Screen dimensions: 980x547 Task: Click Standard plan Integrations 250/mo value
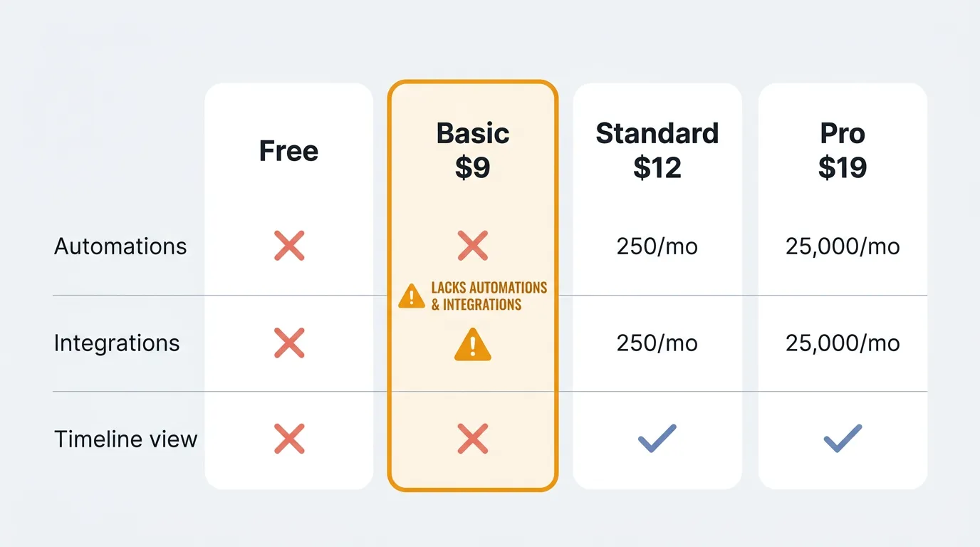[x=657, y=343]
